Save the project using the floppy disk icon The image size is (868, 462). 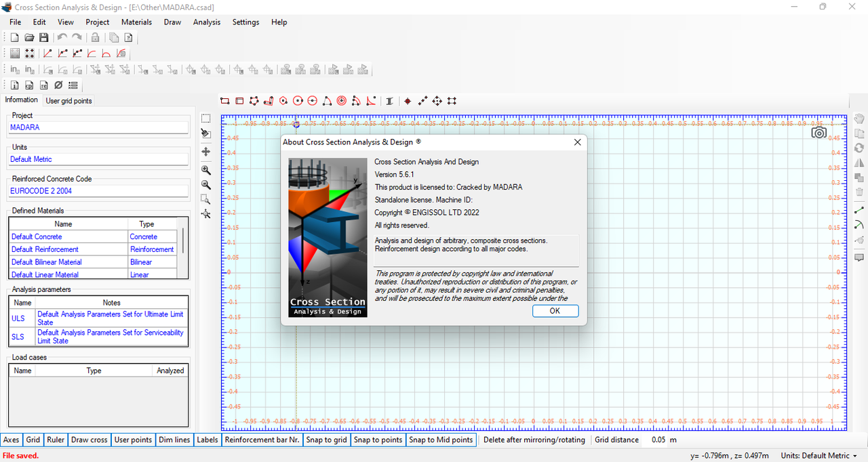pos(44,38)
